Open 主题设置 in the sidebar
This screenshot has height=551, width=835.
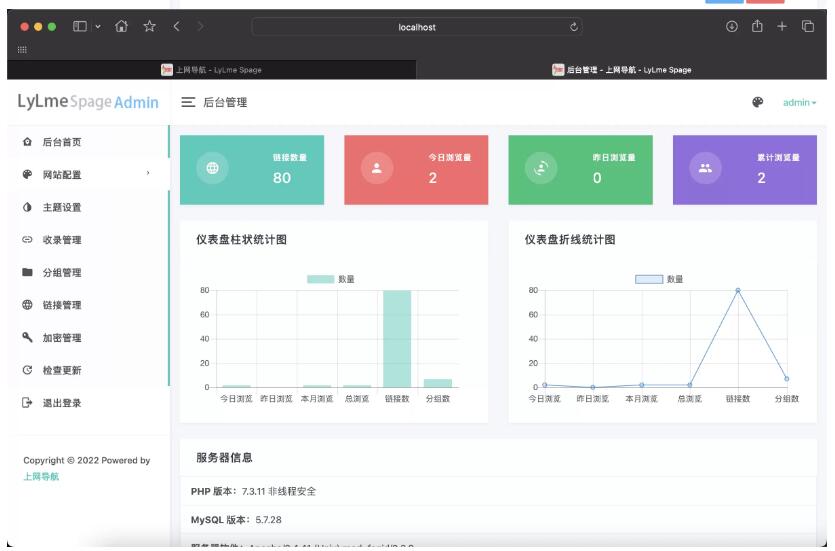88,207
